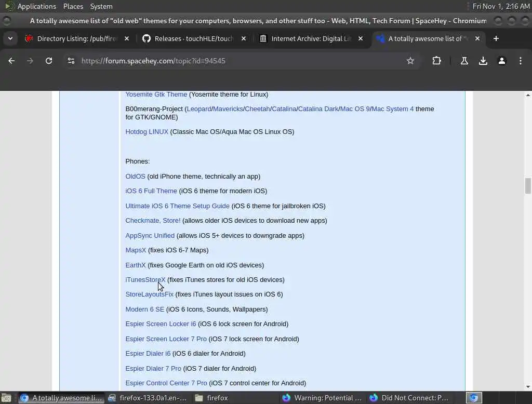Click the workspace switcher icon
This screenshot has height=404, width=532.
click(x=474, y=398)
